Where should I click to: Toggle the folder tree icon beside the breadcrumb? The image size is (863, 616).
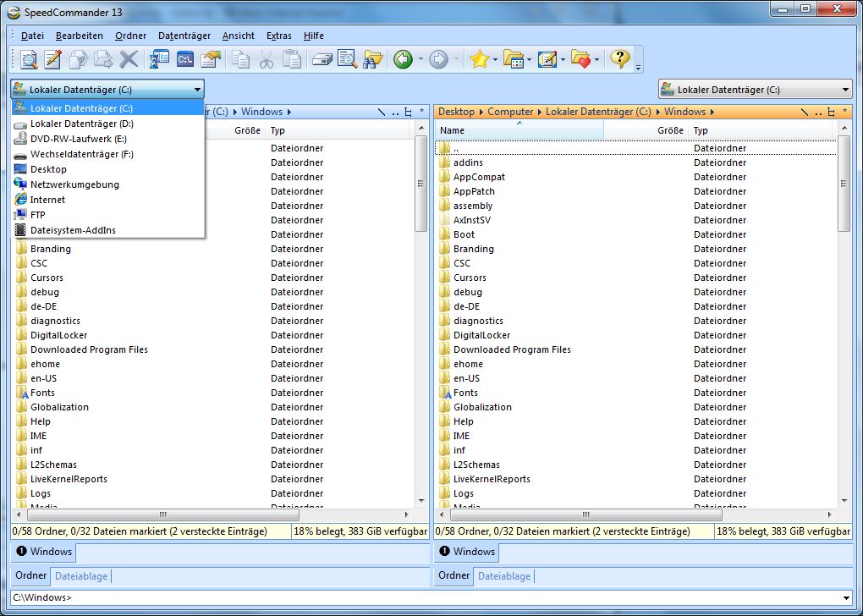click(833, 111)
